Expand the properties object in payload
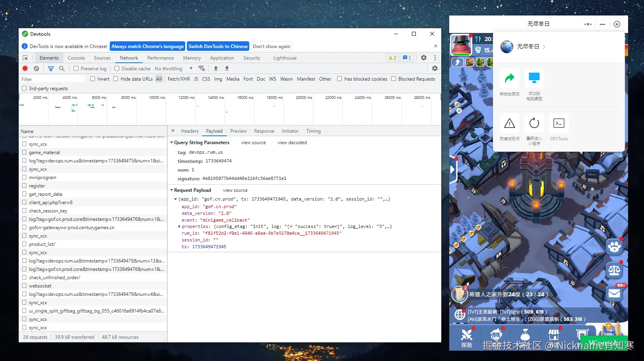 tap(180, 227)
